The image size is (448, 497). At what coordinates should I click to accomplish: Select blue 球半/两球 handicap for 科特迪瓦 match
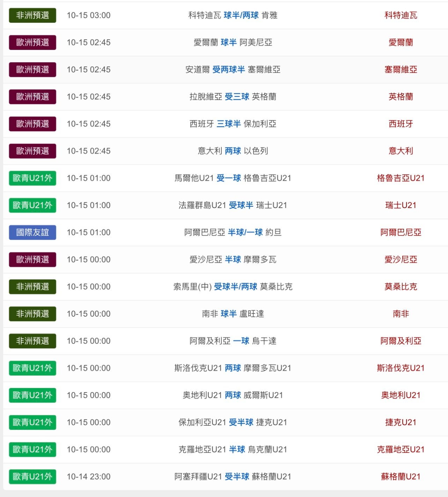tap(241, 15)
